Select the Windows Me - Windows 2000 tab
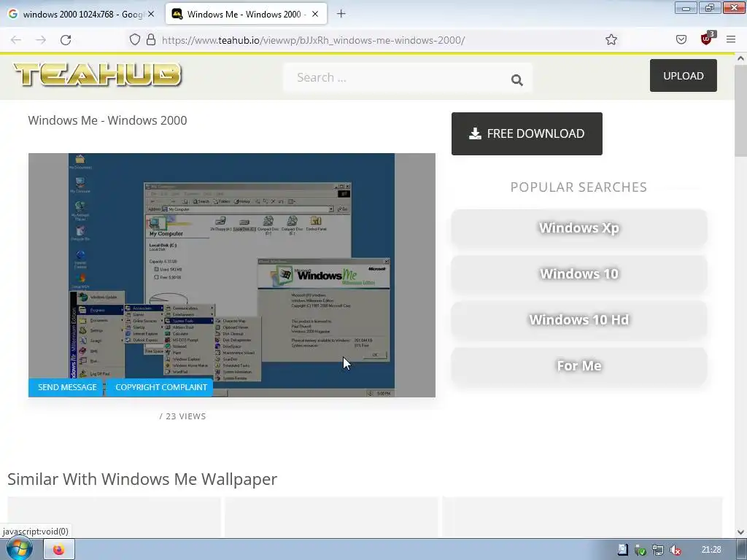This screenshot has width=747, height=560. 246,14
